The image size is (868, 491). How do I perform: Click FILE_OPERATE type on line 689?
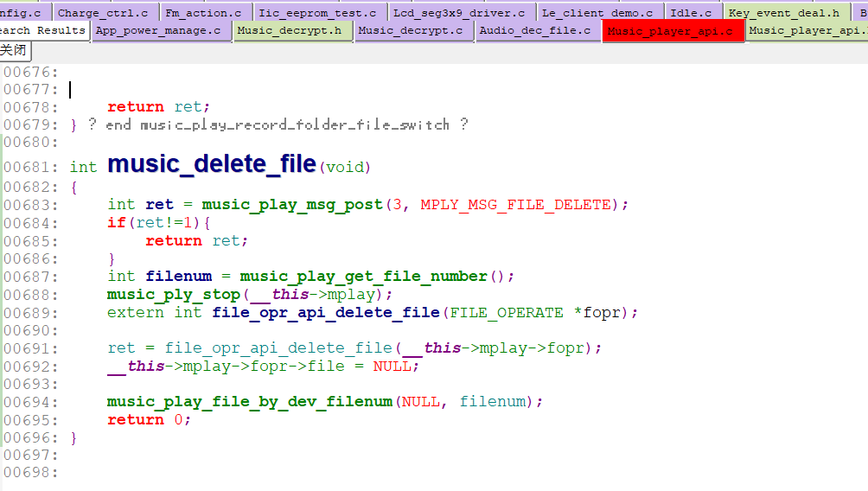[x=507, y=313]
